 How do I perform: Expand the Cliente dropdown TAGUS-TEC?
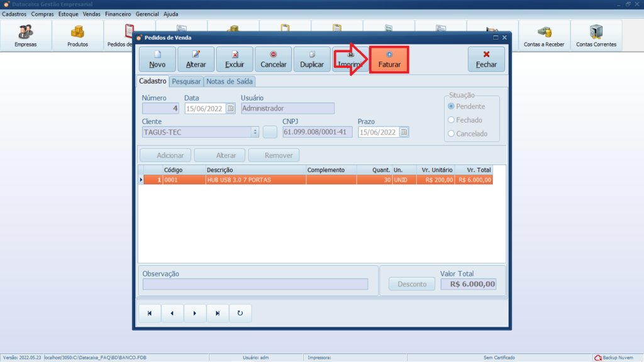255,132
